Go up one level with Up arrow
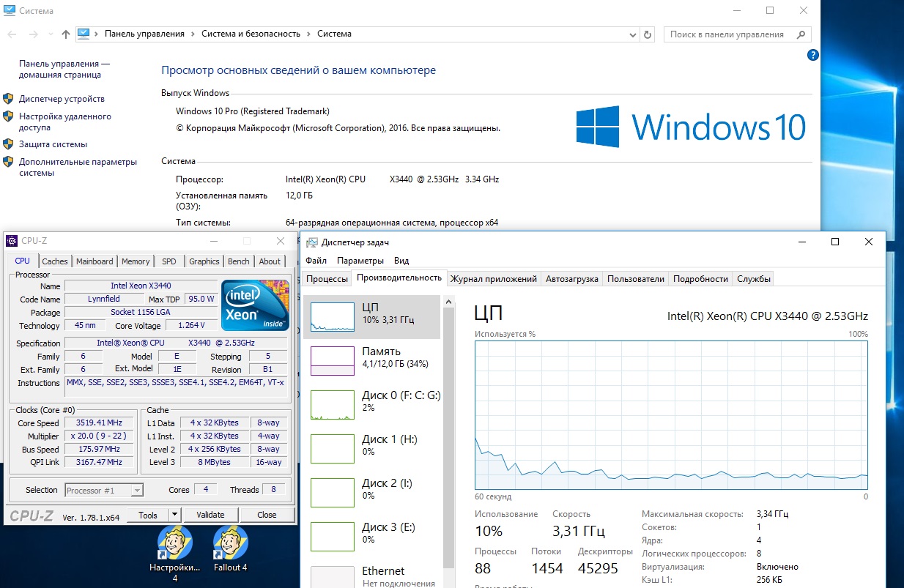 point(66,34)
